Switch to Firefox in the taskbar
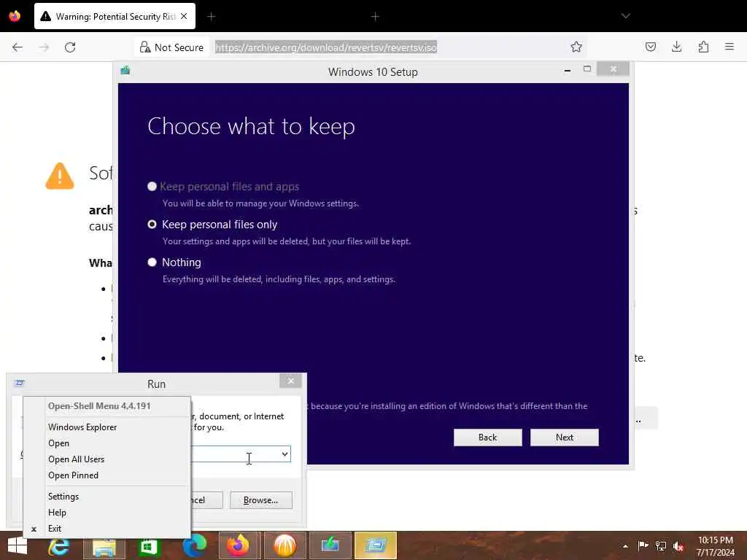747x560 pixels. (x=238, y=545)
